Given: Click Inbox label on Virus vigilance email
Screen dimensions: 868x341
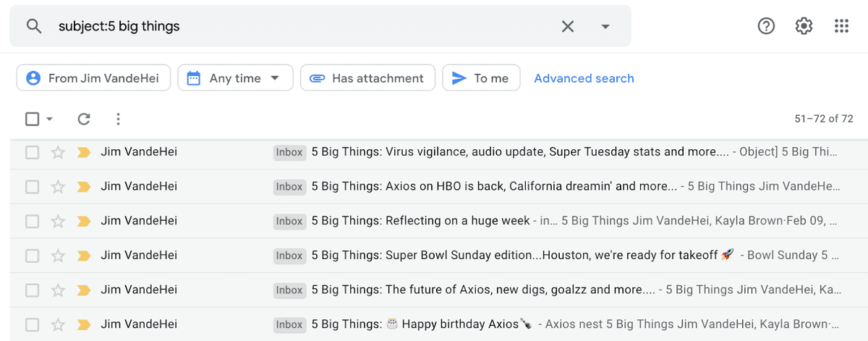Looking at the screenshot, I should click(x=289, y=152).
